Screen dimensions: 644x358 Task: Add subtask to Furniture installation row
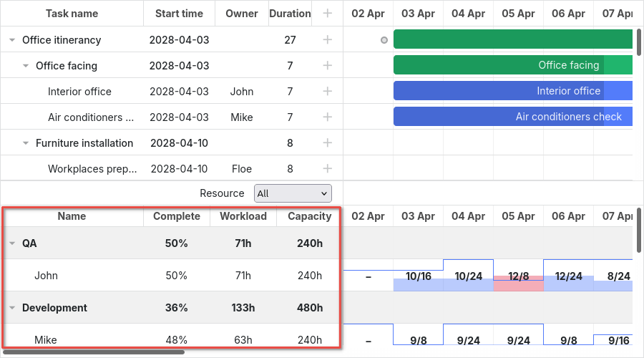327,143
